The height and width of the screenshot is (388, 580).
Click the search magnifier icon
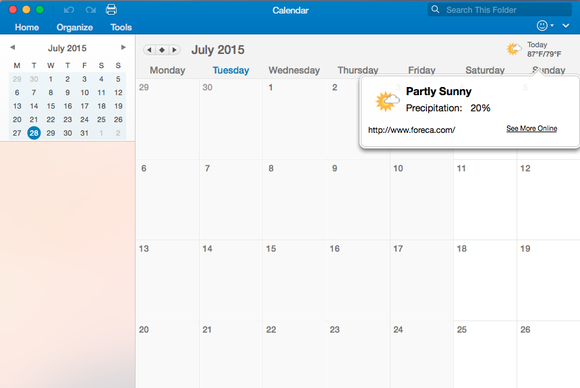click(x=435, y=9)
